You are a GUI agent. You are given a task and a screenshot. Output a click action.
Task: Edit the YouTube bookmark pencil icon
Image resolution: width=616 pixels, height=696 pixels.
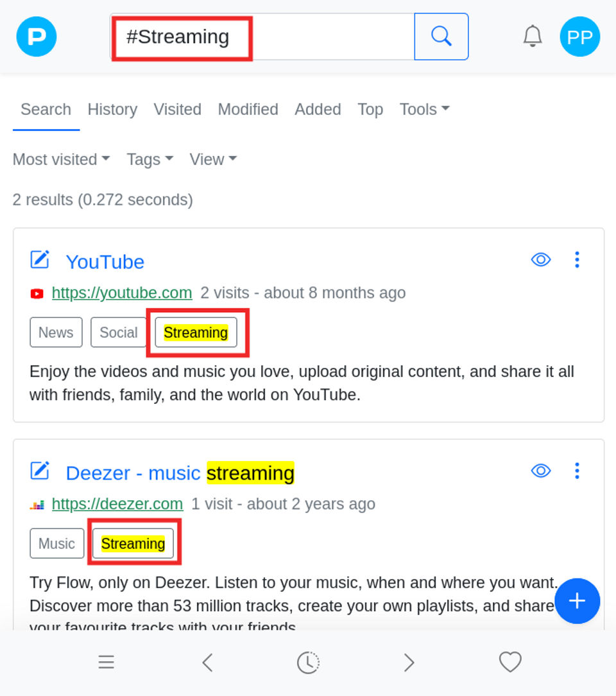click(x=40, y=259)
